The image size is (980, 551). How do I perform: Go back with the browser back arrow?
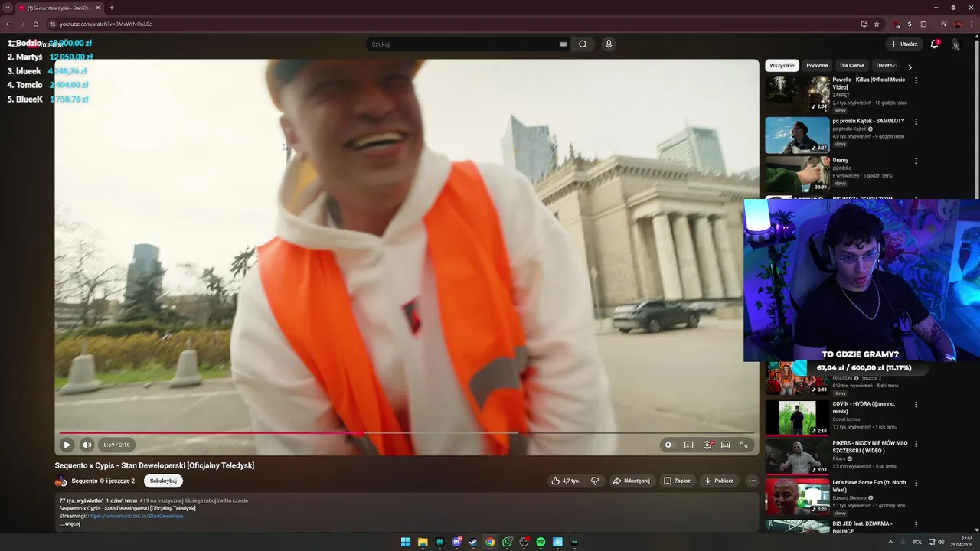point(8,24)
